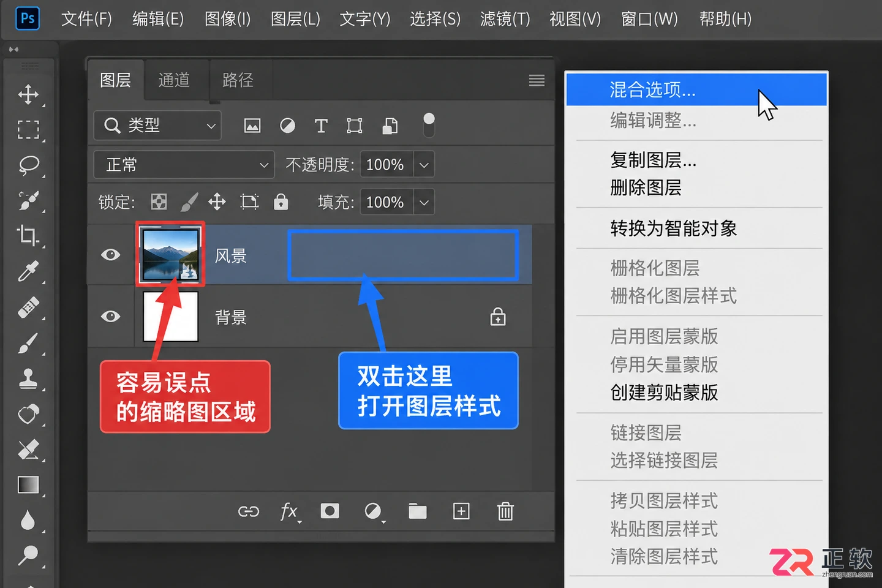Image resolution: width=882 pixels, height=588 pixels.
Task: Select the Rectangular Marquee tool
Action: pyautogui.click(x=28, y=130)
